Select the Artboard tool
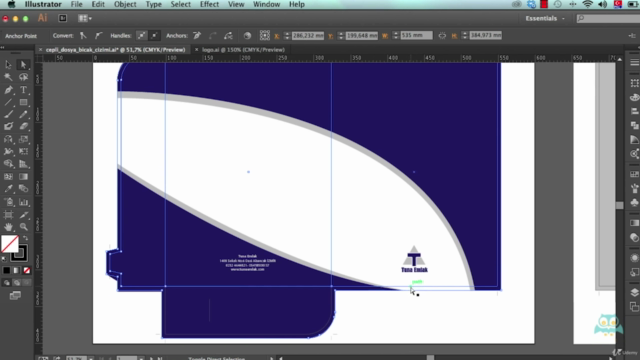The height and width of the screenshot is (360, 640). coord(8,215)
